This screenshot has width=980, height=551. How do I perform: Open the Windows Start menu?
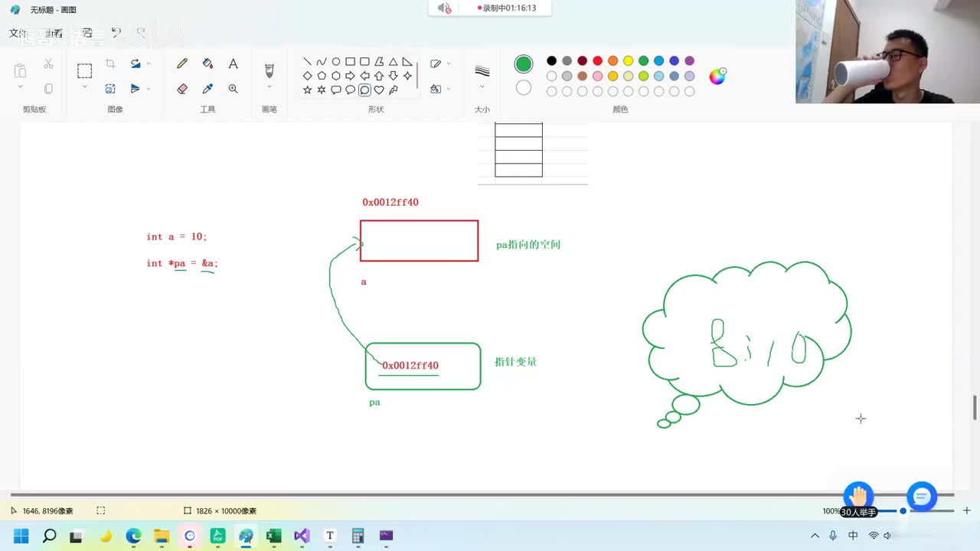[x=21, y=536]
